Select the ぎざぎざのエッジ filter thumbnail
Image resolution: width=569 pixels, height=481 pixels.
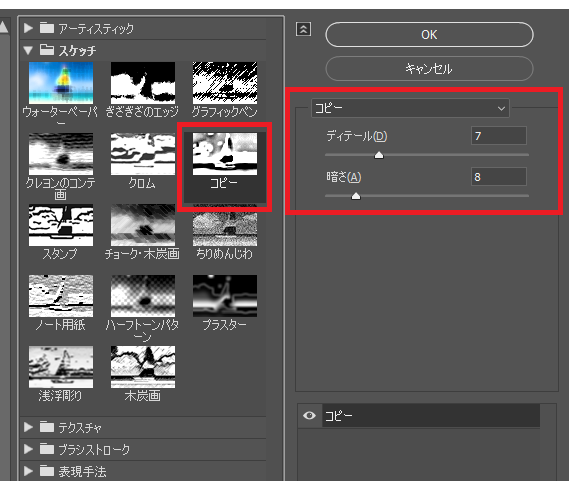143,83
